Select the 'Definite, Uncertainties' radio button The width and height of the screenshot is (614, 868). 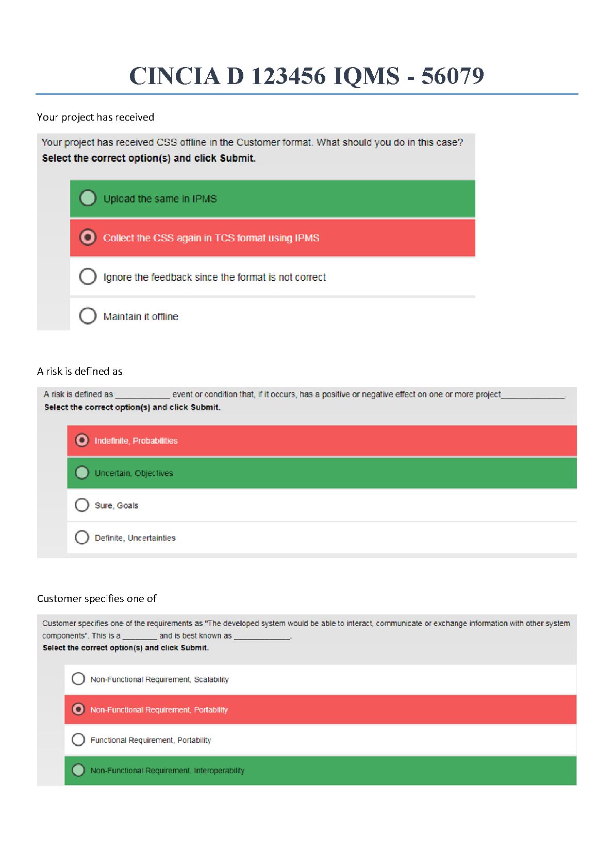pos(82,538)
